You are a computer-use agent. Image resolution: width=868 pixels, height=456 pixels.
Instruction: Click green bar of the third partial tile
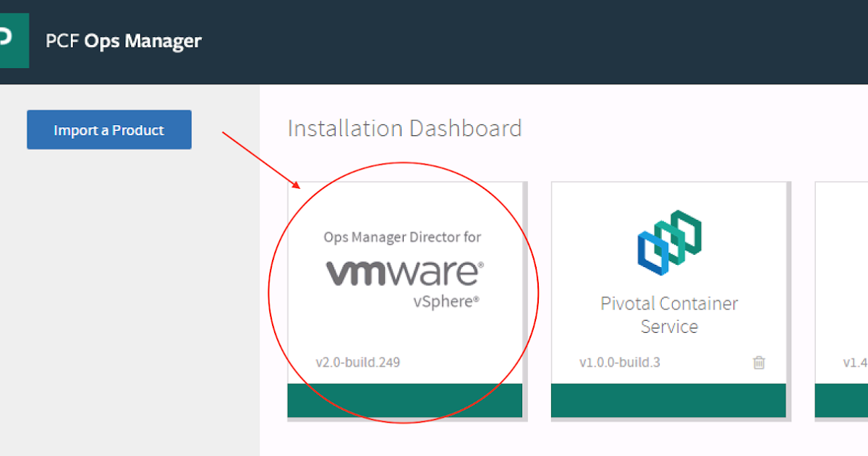coord(842,400)
